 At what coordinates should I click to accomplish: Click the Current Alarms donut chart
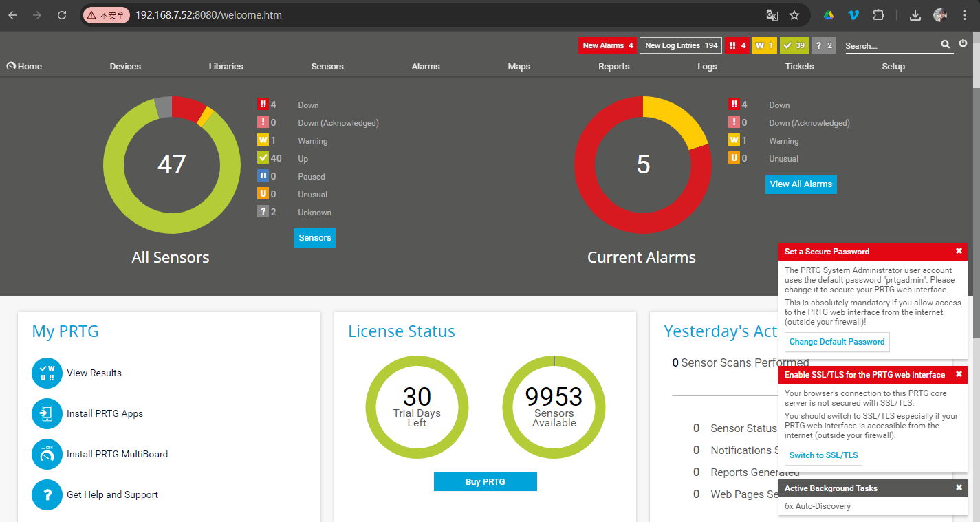click(x=643, y=165)
